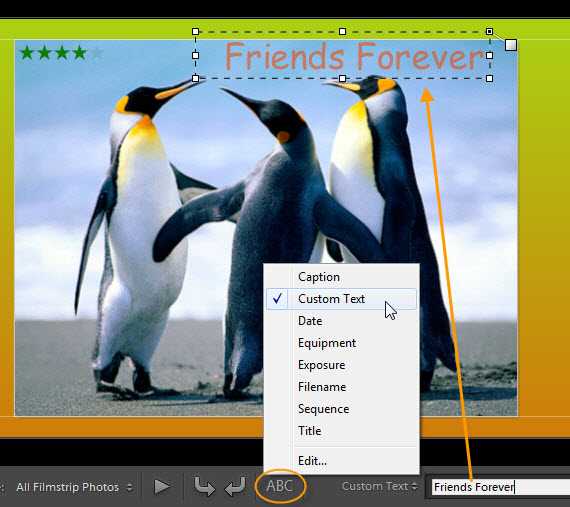Click the fourth green rating star
This screenshot has width=570, height=507.
pos(79,53)
